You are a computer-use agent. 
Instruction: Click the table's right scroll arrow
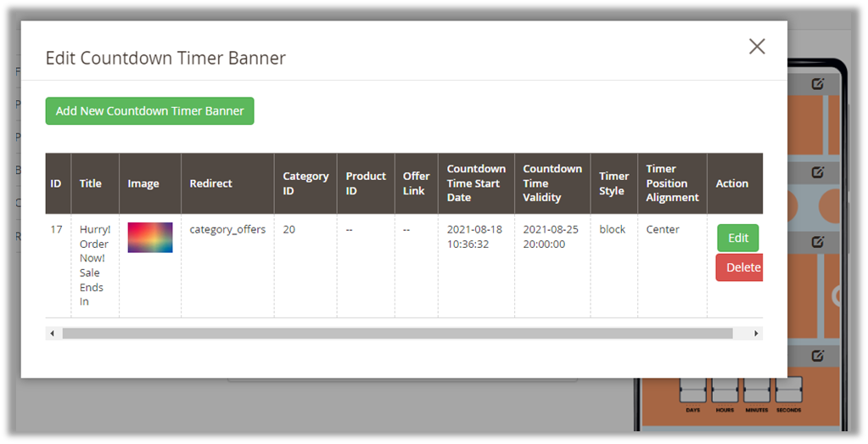(x=756, y=334)
